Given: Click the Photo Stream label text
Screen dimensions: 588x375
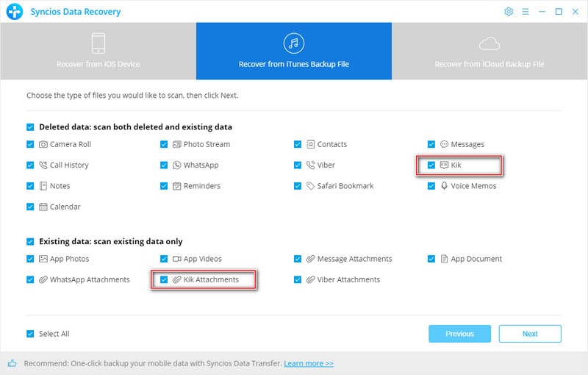Looking at the screenshot, I should (x=207, y=144).
